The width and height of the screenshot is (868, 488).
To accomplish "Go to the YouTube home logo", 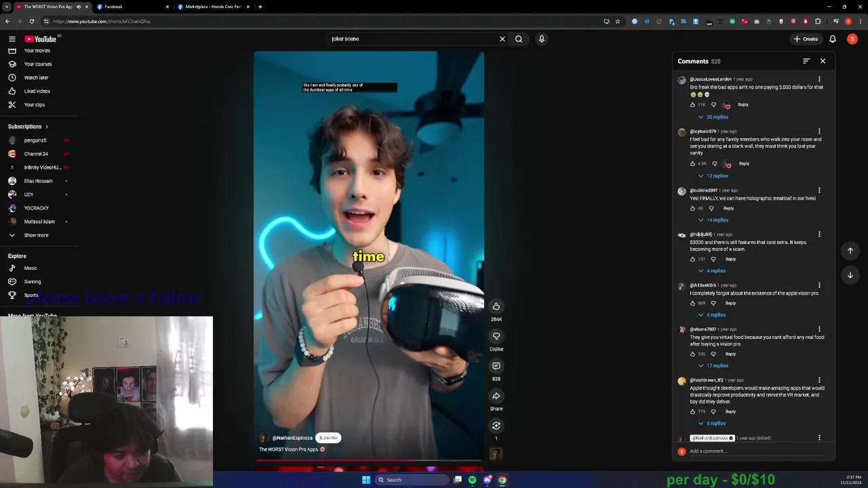I will click(41, 39).
